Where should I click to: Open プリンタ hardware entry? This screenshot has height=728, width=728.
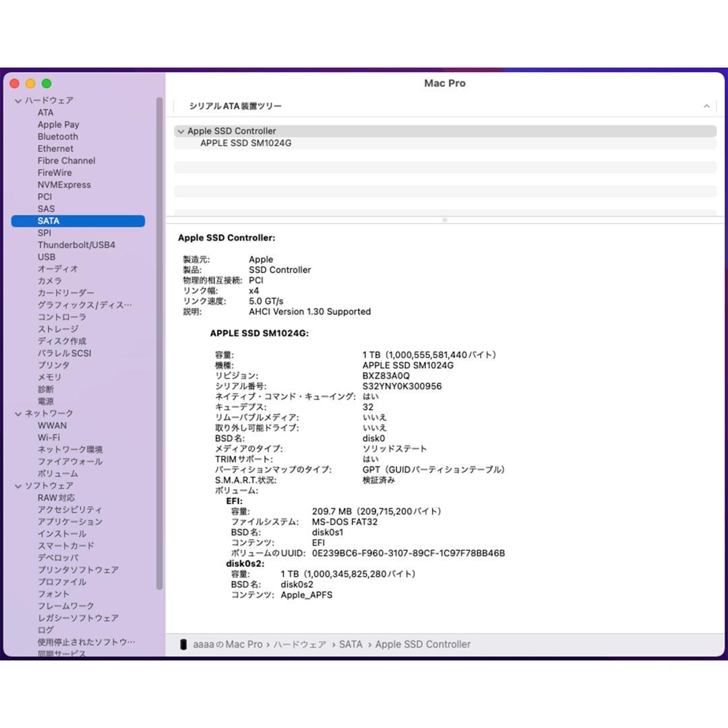tap(54, 365)
